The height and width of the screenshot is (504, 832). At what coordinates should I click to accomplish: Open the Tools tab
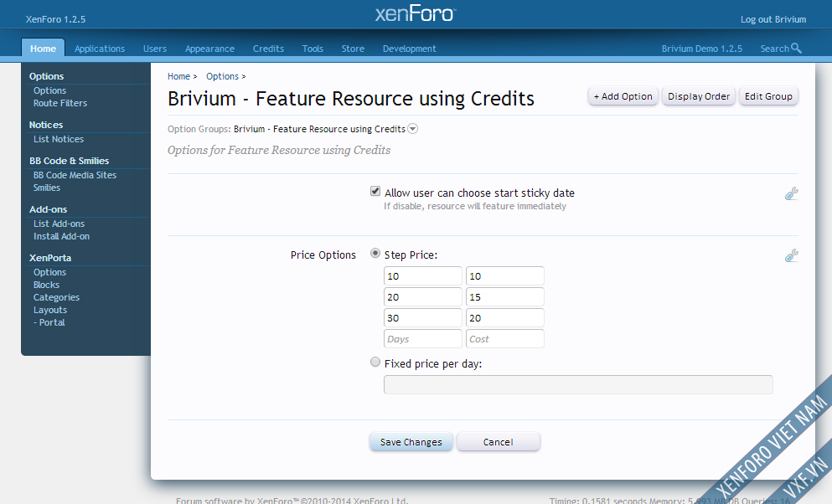tap(313, 49)
